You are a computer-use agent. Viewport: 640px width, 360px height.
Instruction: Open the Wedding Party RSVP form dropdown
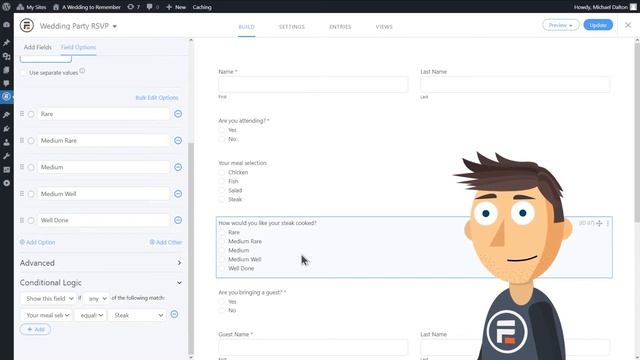pyautogui.click(x=78, y=26)
